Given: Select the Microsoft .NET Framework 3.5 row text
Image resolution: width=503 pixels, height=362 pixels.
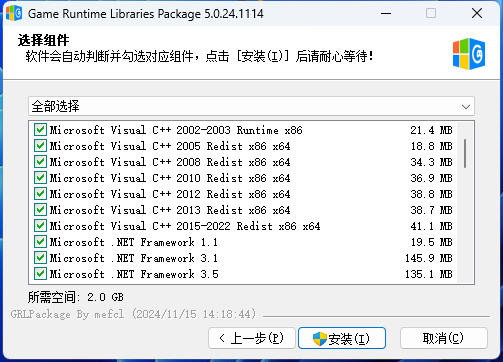Looking at the screenshot, I should coord(134,274).
